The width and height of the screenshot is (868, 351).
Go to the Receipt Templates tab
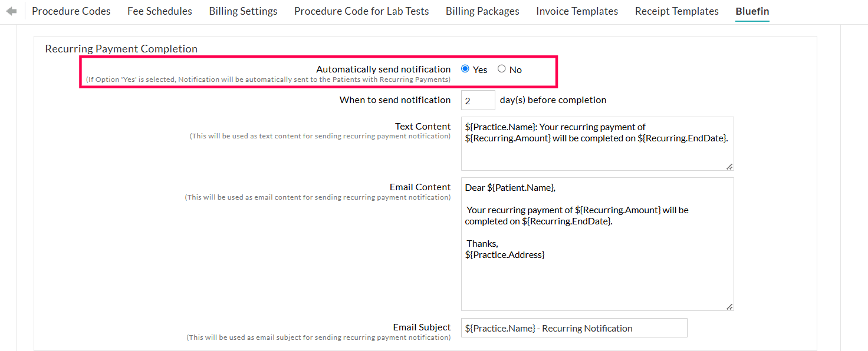(676, 11)
